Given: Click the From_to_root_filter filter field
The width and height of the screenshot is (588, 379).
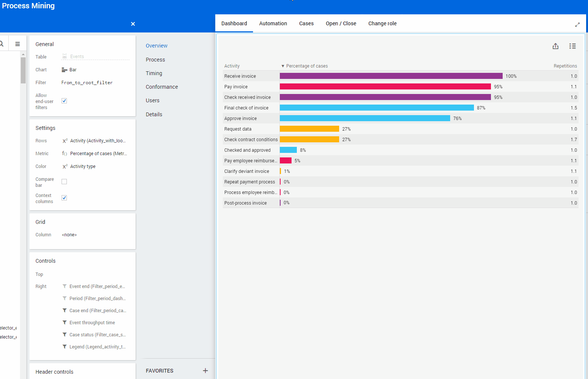Looking at the screenshot, I should pos(87,83).
